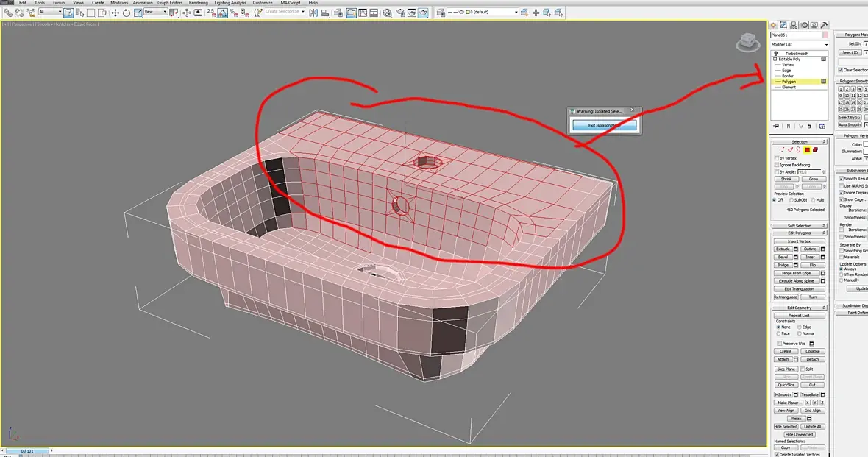868x457 pixels.
Task: Open the Rendering menu
Action: click(198, 3)
